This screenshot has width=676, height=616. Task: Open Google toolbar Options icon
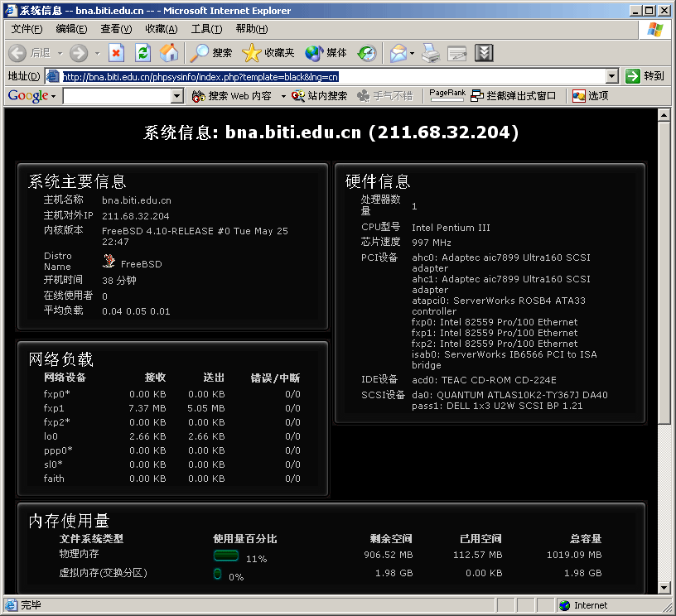[x=578, y=96]
